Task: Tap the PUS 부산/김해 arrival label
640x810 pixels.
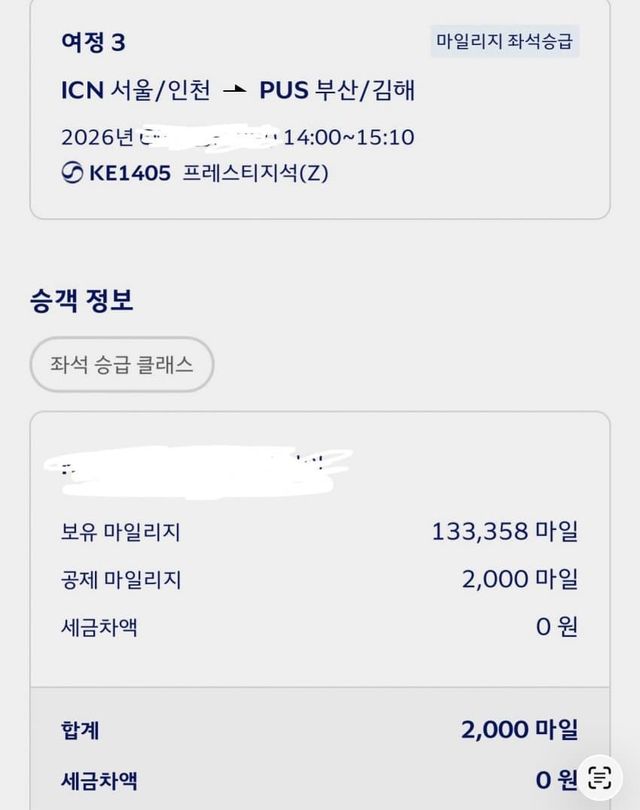Action: [x=337, y=91]
